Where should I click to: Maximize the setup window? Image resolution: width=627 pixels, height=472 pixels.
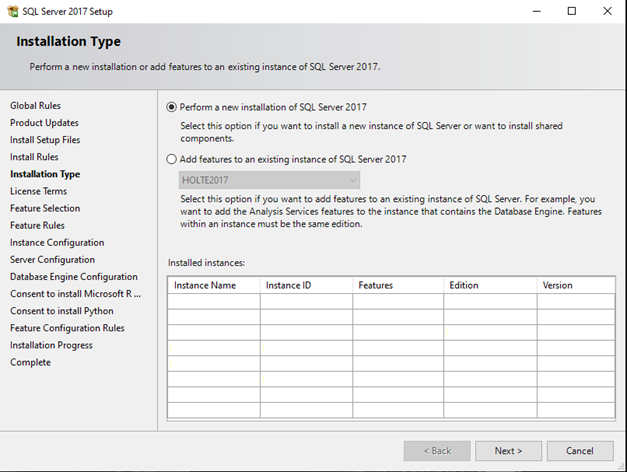pyautogui.click(x=571, y=11)
